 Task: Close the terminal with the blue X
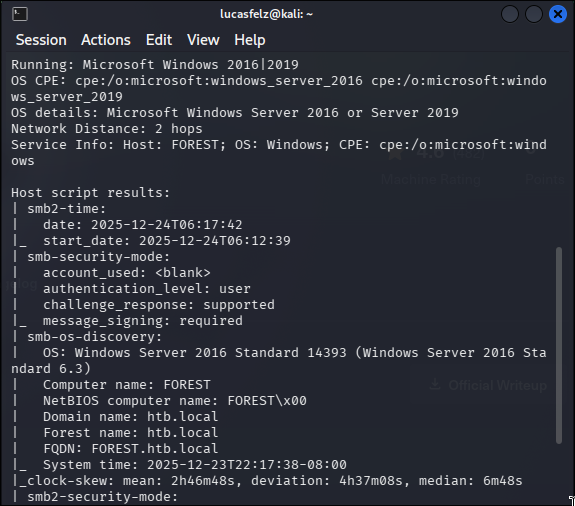coord(558,14)
